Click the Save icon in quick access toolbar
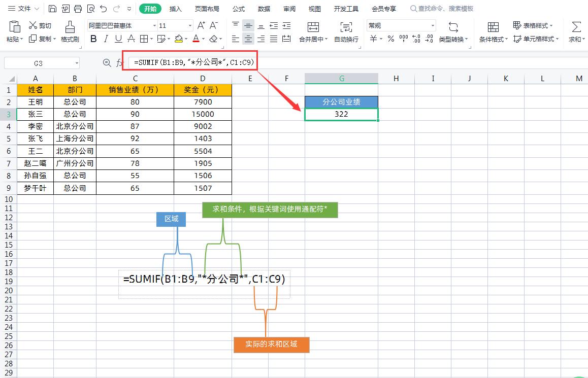The height and width of the screenshot is (378, 588). click(x=53, y=9)
